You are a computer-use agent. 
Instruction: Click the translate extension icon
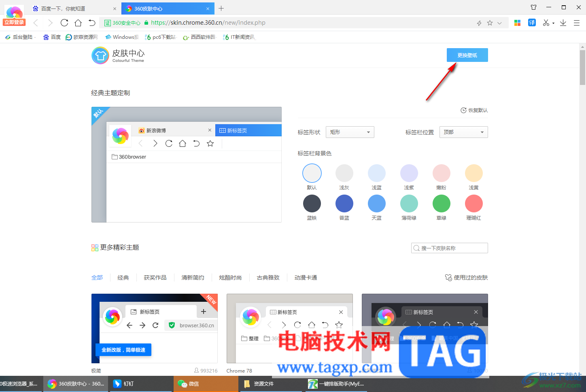click(532, 23)
